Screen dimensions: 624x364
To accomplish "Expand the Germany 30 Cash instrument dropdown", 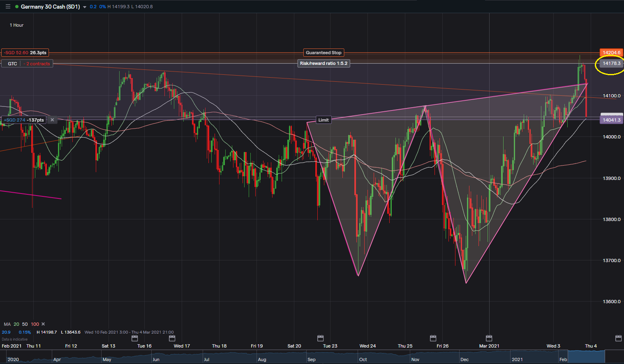I will pyautogui.click(x=85, y=7).
